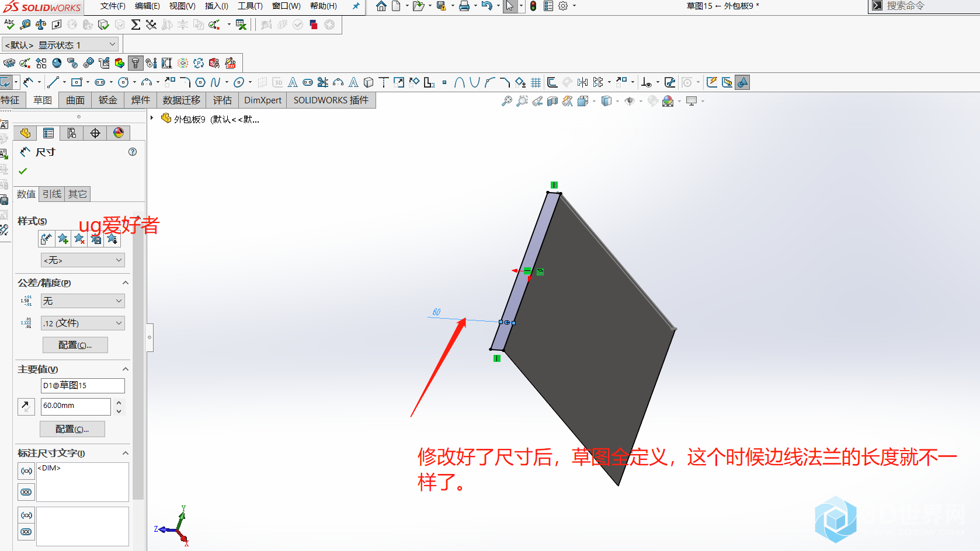Toggle sketch grid display icon
This screenshot has height=551, width=980.
536,82
